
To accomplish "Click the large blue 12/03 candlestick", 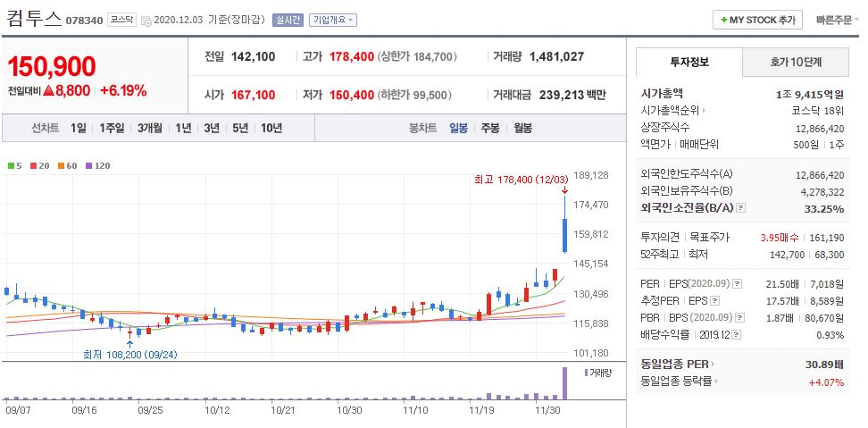I will coord(564,236).
